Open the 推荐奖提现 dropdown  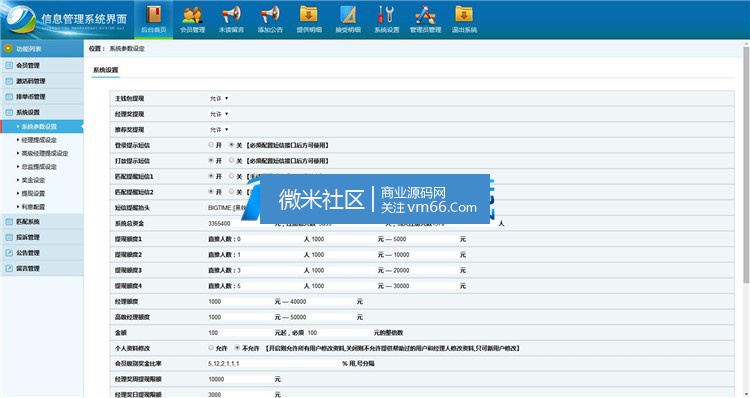(219, 130)
